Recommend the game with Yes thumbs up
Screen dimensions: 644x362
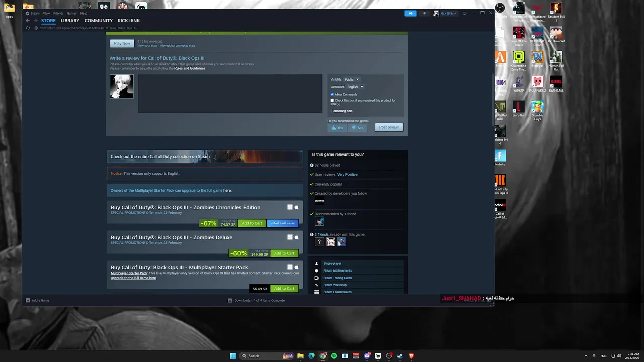(x=337, y=127)
